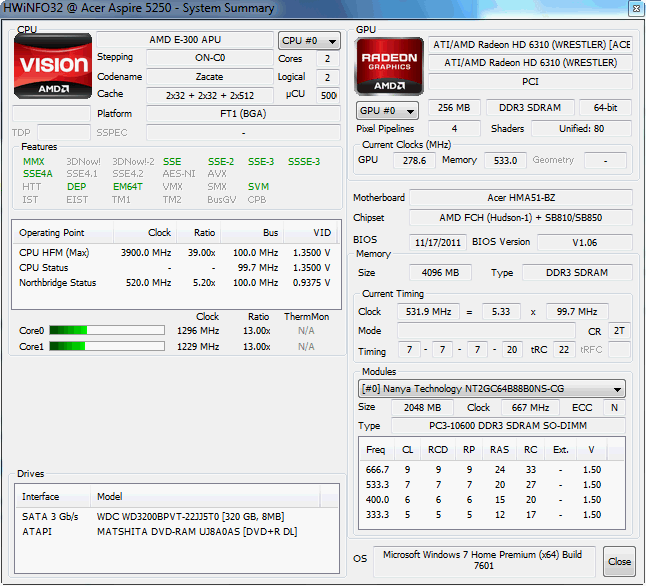The image size is (646, 586).
Task: Click the GPU clock 278.6 field
Action: coord(414,160)
